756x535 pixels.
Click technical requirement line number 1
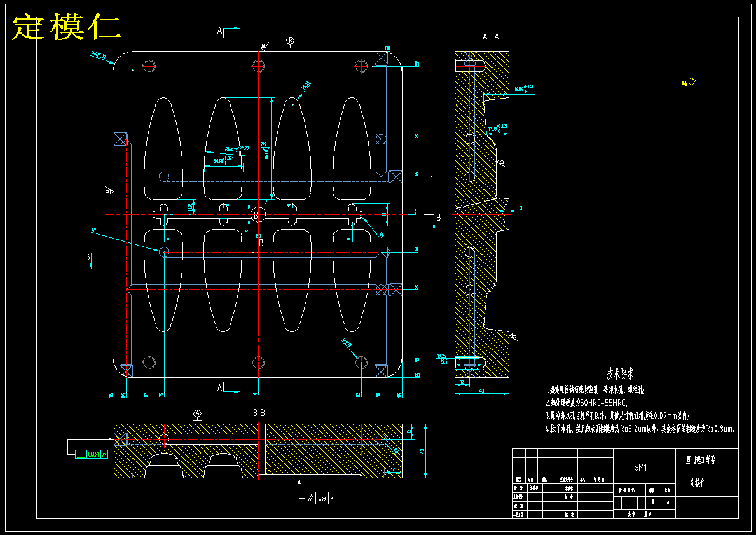coord(594,390)
